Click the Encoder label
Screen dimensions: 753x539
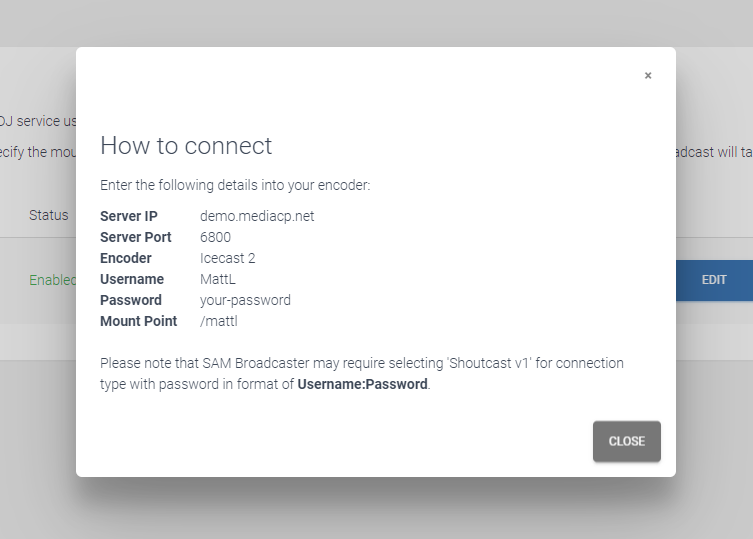tap(126, 258)
